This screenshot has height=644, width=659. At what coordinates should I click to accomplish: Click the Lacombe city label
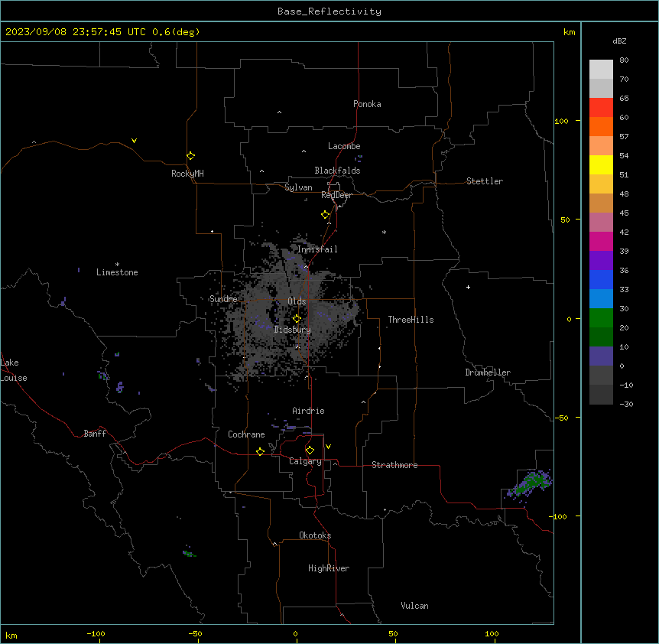(x=344, y=146)
